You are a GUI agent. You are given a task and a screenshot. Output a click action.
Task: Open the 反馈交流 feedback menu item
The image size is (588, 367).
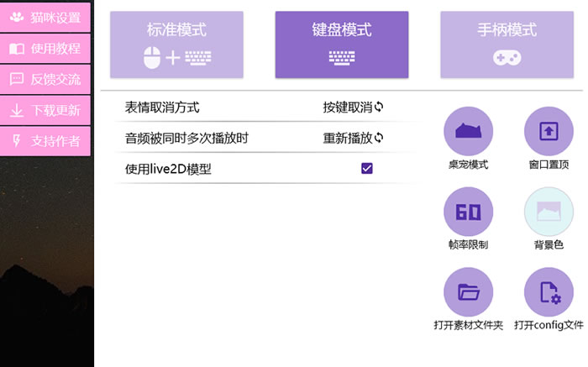[x=45, y=79]
